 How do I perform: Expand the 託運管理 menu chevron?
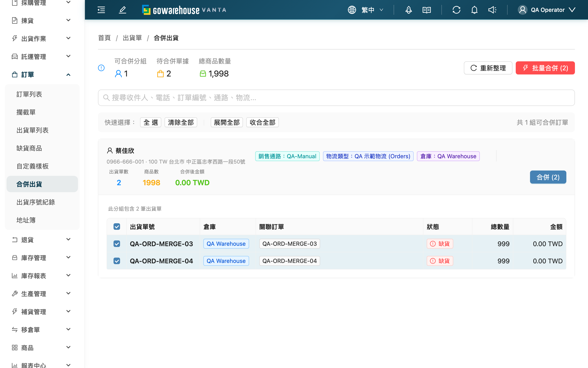(x=68, y=56)
